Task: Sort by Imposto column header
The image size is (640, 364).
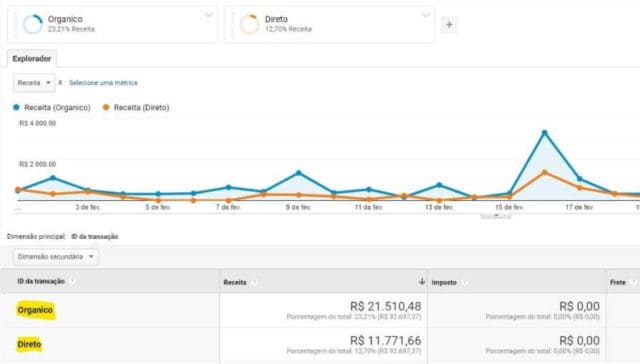Action: pyautogui.click(x=444, y=282)
